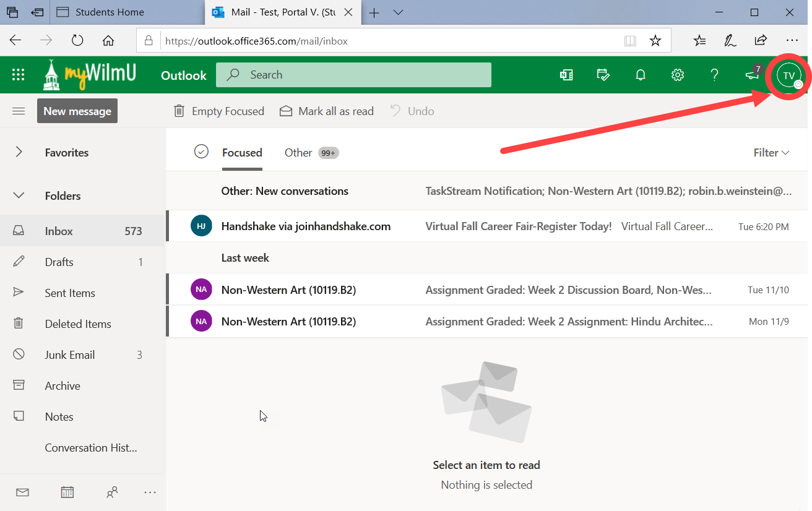Switch to Mail view at bottom

point(23,492)
